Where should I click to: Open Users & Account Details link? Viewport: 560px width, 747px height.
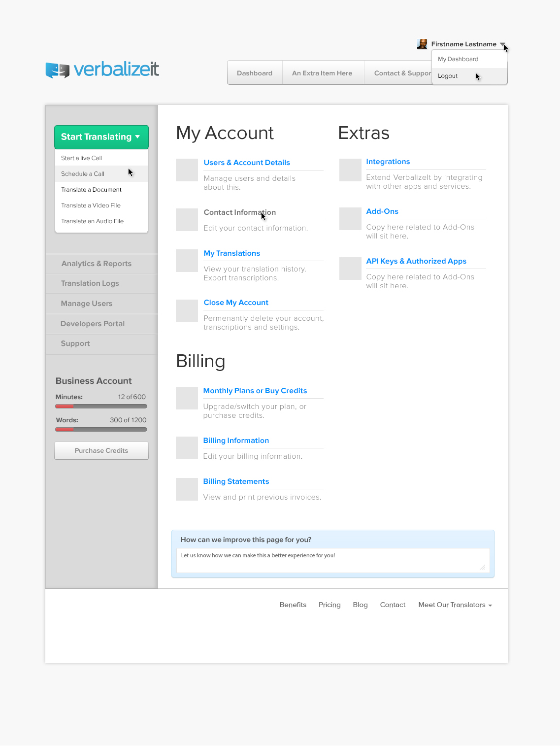click(x=247, y=163)
